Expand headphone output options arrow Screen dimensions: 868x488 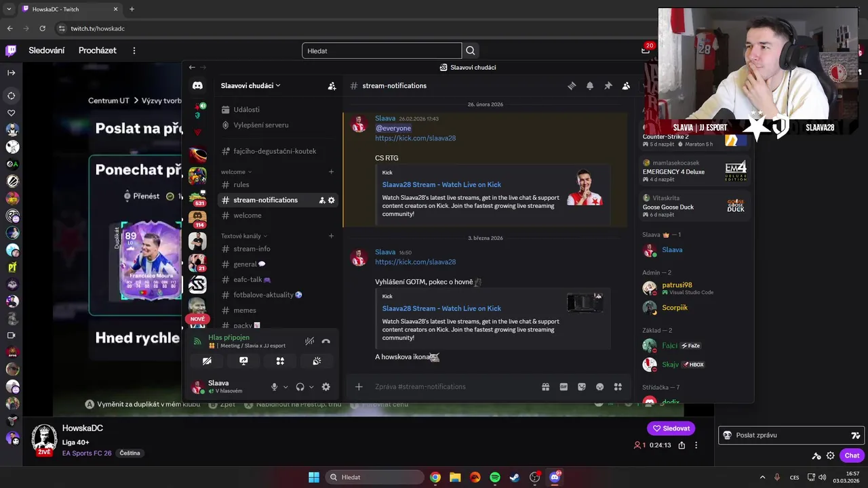[311, 387]
